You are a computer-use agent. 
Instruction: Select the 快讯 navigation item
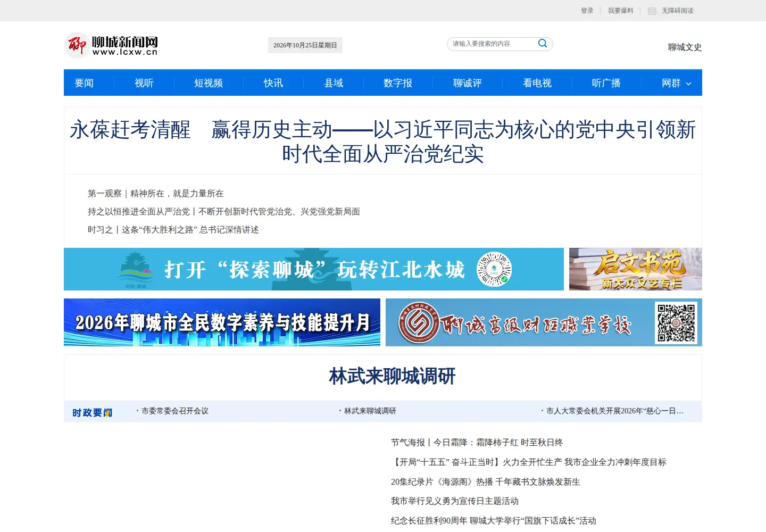tap(273, 83)
